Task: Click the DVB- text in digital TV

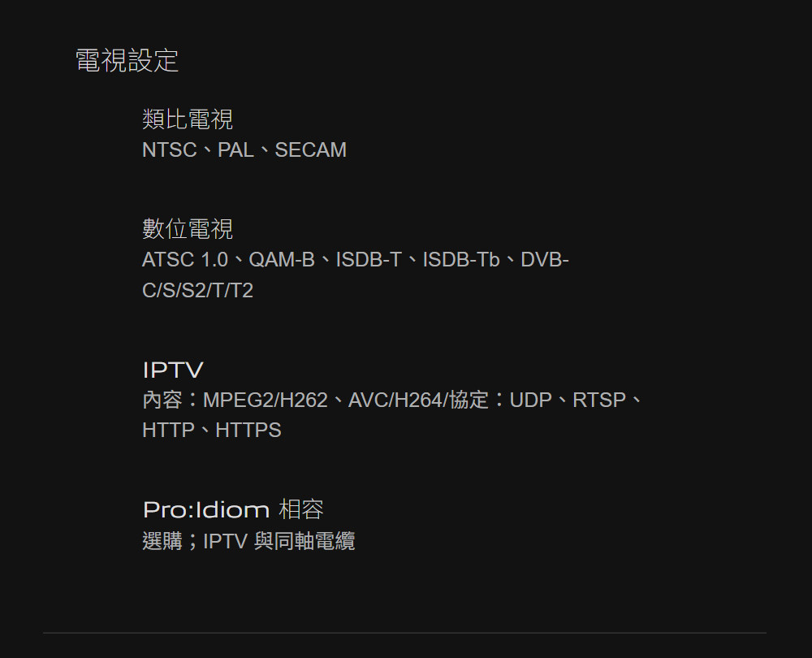Action: click(545, 260)
